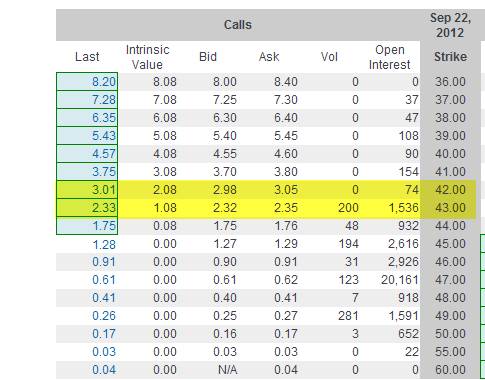Click the Strike column header
The height and width of the screenshot is (380, 485).
pos(450,57)
